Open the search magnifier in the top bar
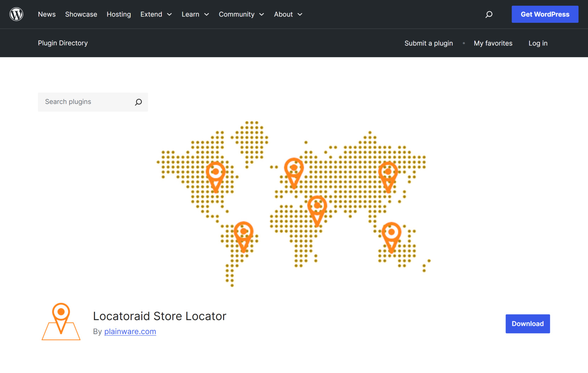588x373 pixels. (x=488, y=14)
